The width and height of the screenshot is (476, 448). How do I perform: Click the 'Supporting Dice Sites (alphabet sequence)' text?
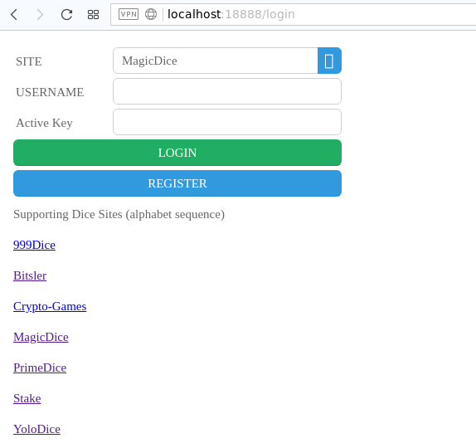click(x=119, y=214)
